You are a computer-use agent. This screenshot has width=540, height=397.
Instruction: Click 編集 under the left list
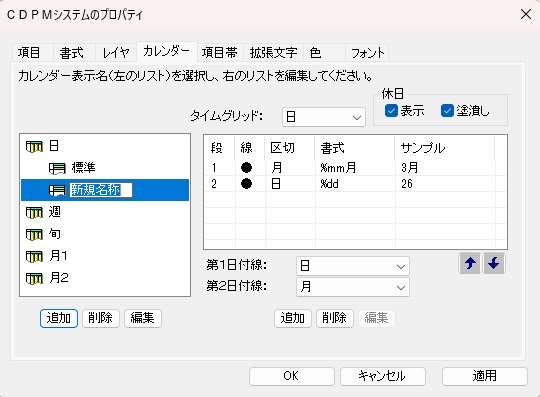(143, 318)
